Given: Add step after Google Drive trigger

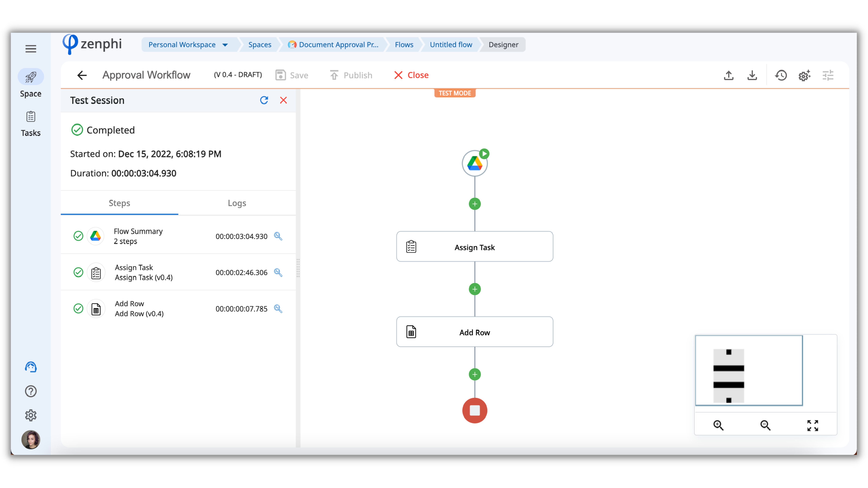Looking at the screenshot, I should click(475, 204).
